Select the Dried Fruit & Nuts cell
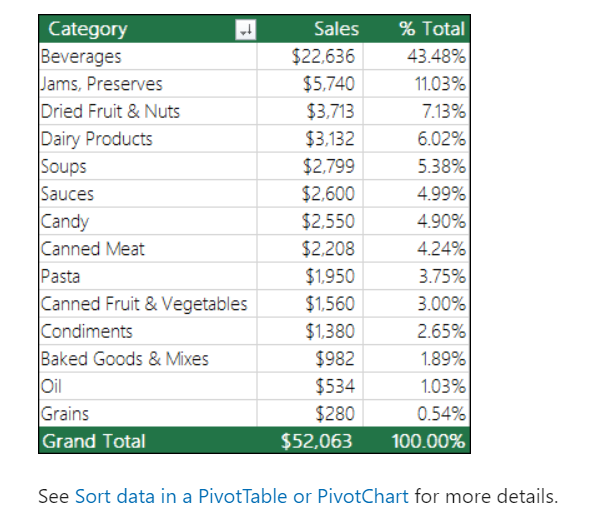Image resolution: width=594 pixels, height=512 pixels. 148,111
